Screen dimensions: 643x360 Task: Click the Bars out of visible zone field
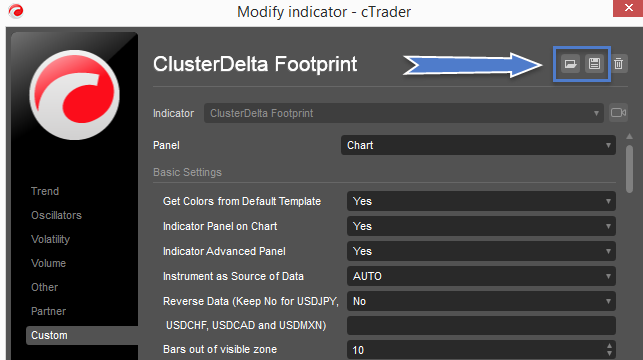(481, 350)
